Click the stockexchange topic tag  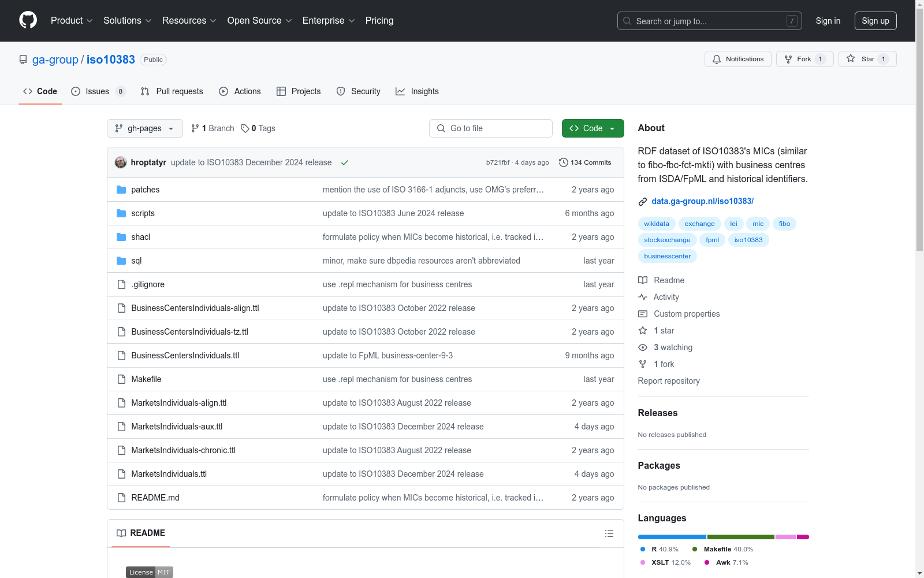667,240
